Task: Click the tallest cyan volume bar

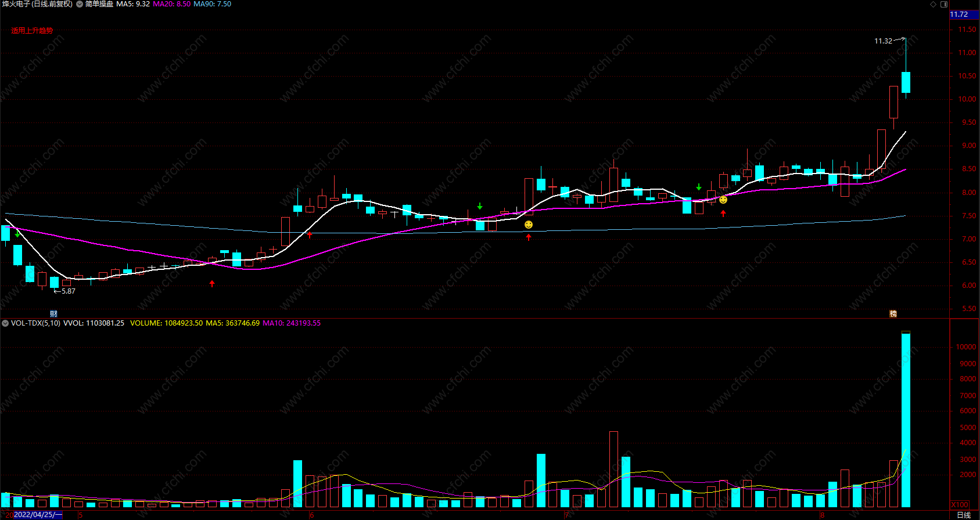Action: pyautogui.click(x=906, y=420)
